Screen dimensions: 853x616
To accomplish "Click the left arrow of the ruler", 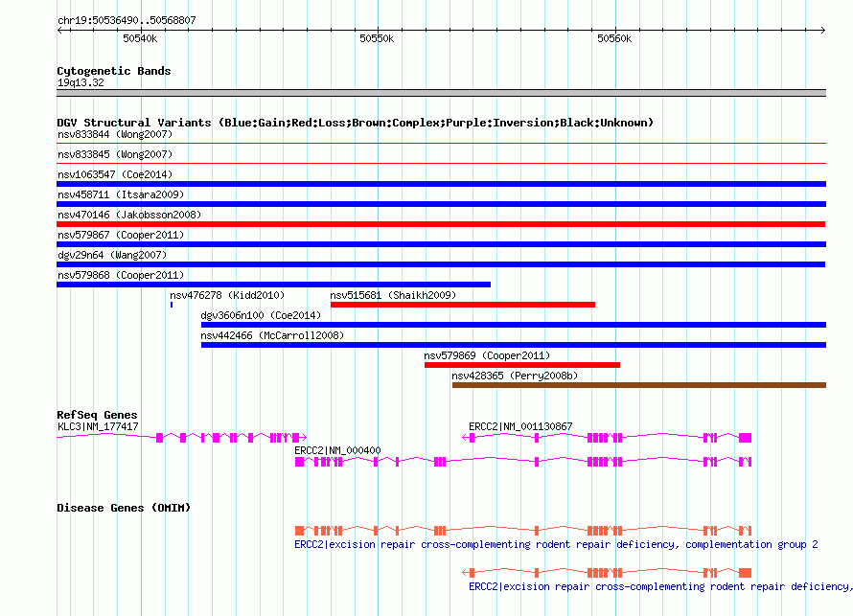I will [59, 30].
